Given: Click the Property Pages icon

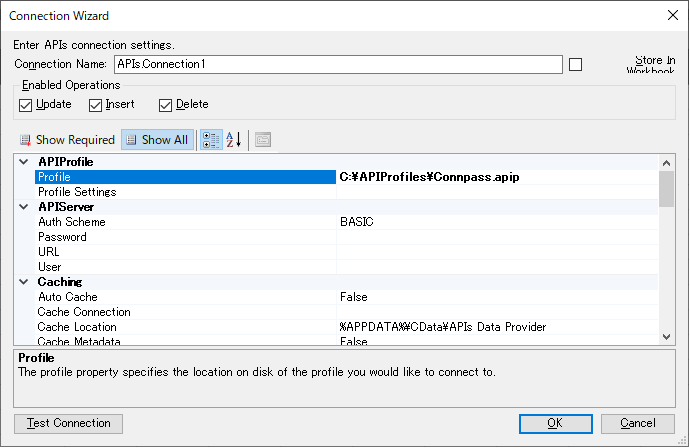Looking at the screenshot, I should click(262, 140).
